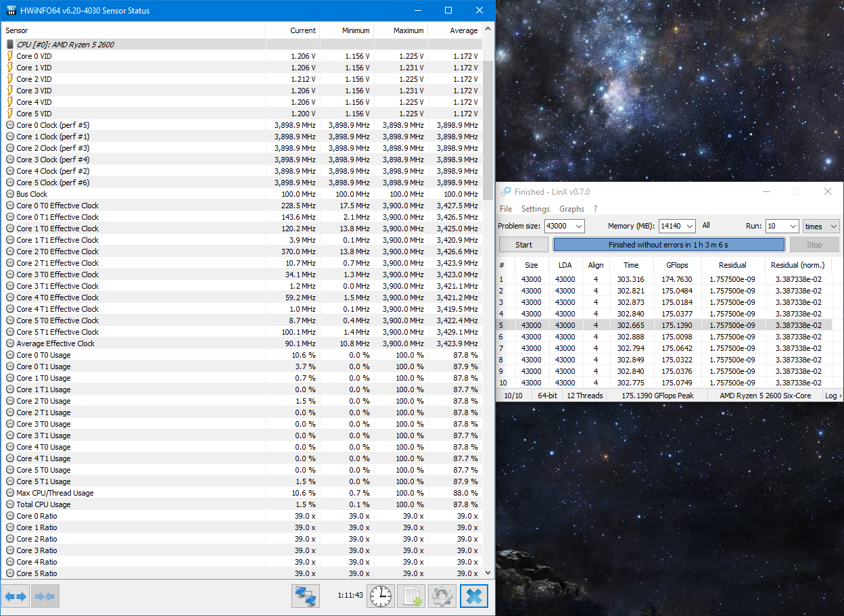Click 'AMD Ryzen 5 2600 Six-Core' in status bar
Image resolution: width=844 pixels, height=616 pixels.
pos(765,396)
